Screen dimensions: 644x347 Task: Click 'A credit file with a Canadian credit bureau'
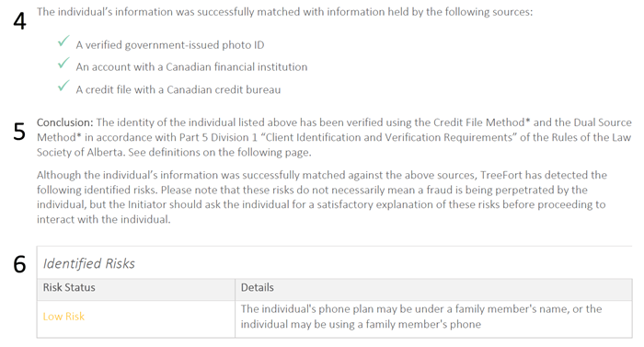178,89
